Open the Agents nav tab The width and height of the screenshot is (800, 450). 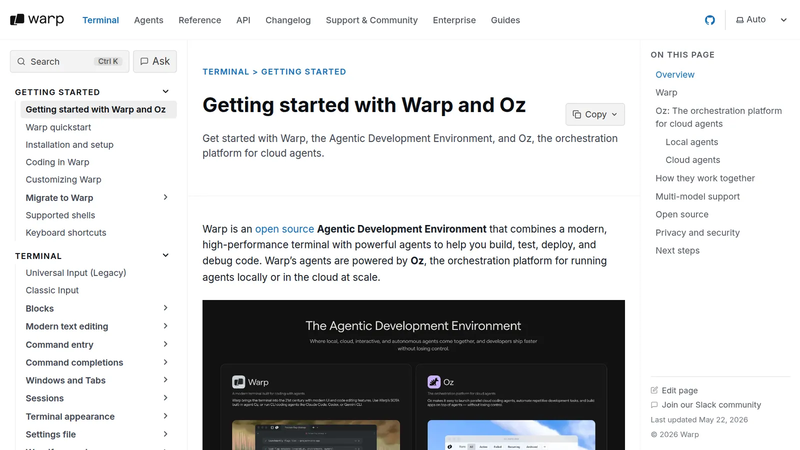[148, 20]
